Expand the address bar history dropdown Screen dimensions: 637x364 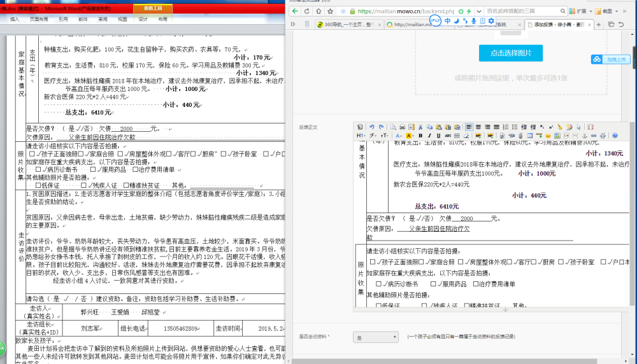[x=479, y=11]
